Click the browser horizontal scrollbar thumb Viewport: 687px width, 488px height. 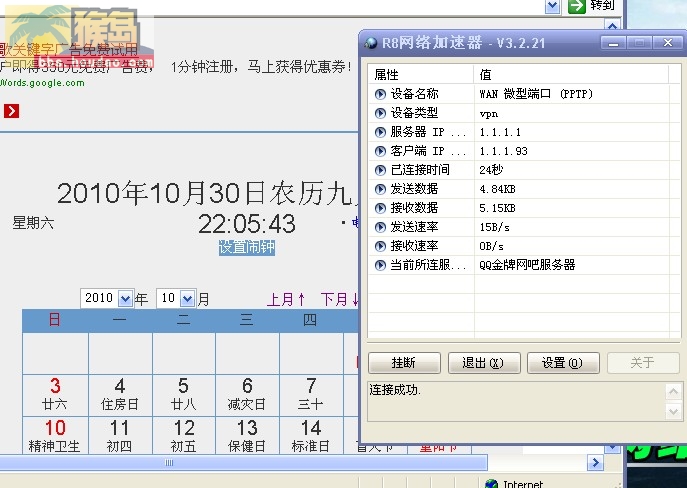coord(243,463)
